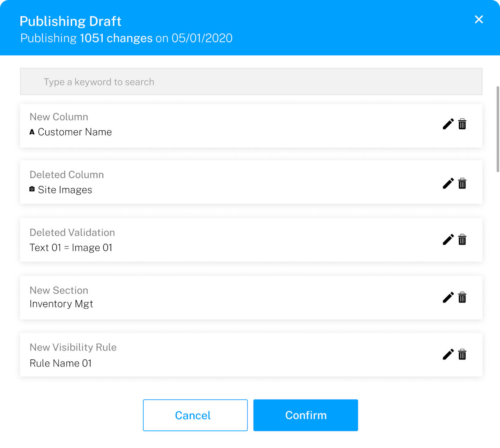
Task: Click the changes list scrollbar
Action: click(x=498, y=129)
